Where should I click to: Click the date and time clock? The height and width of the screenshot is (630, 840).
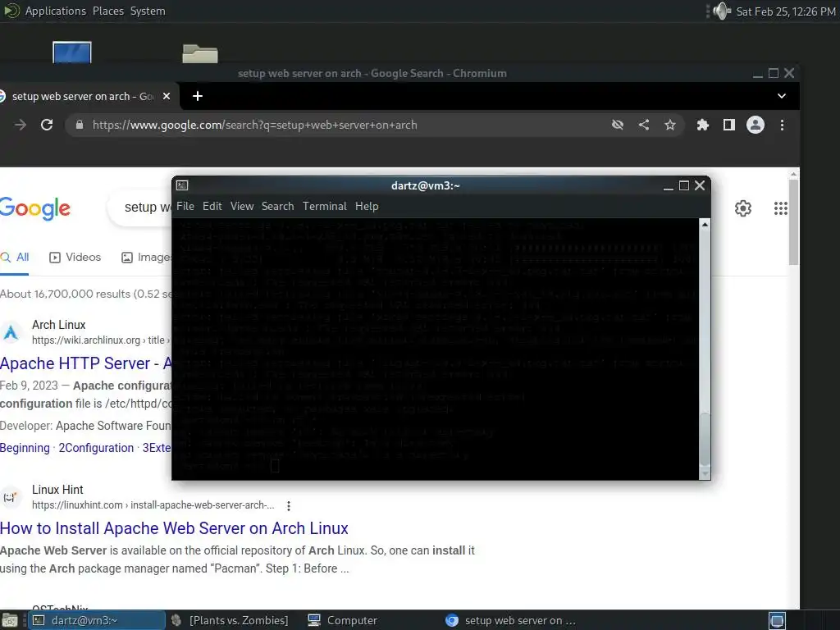[x=786, y=11]
